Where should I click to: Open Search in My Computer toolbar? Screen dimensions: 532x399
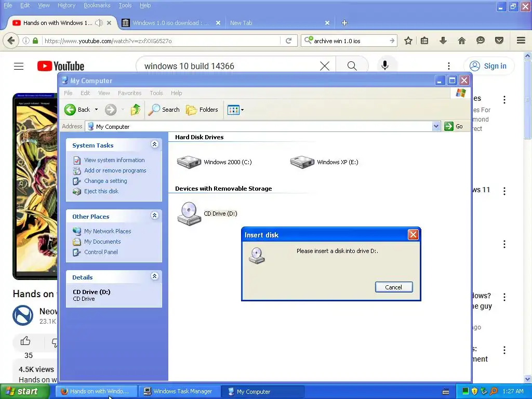coord(164,110)
